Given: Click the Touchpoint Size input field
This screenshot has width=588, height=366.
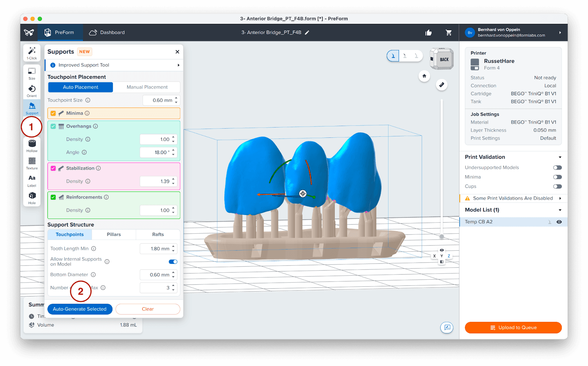Looking at the screenshot, I should [159, 100].
